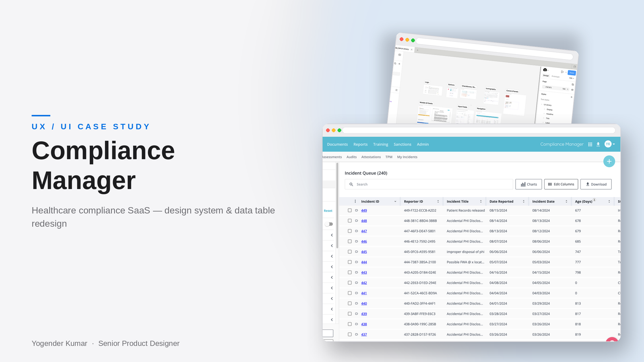Screen dimensions: 644x362
Task: Click the Reset link in the filter panel
Action: pos(328,211)
